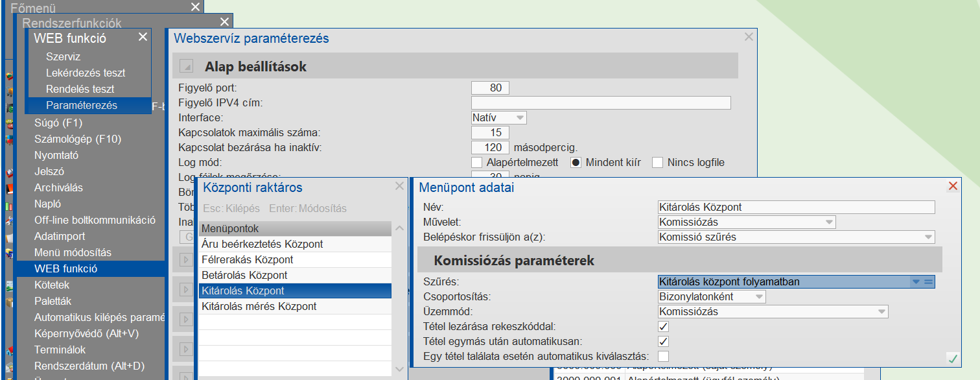Viewport: 980px width, 380px height.
Task: Select Nyomtató in system functions menu
Action: pyautogui.click(x=56, y=155)
